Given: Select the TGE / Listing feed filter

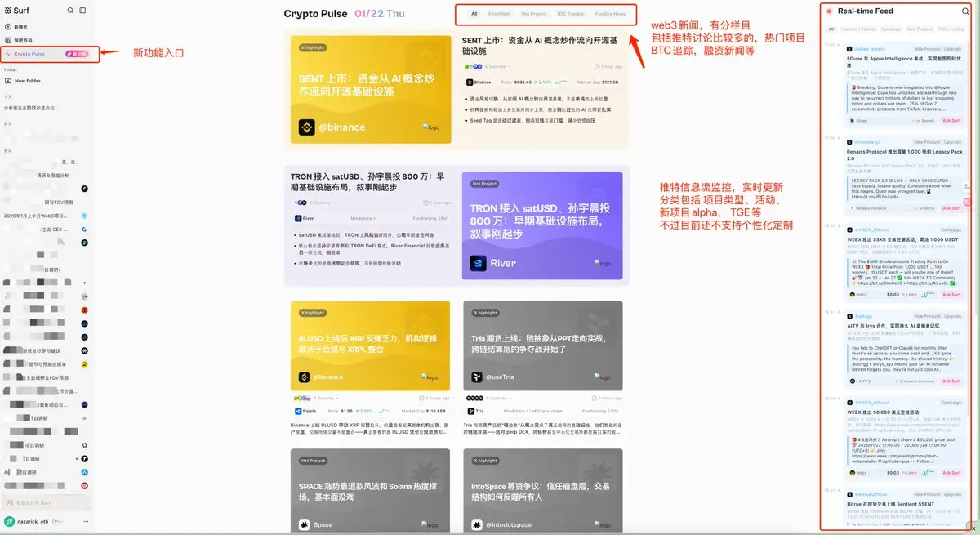Looking at the screenshot, I should [x=951, y=29].
